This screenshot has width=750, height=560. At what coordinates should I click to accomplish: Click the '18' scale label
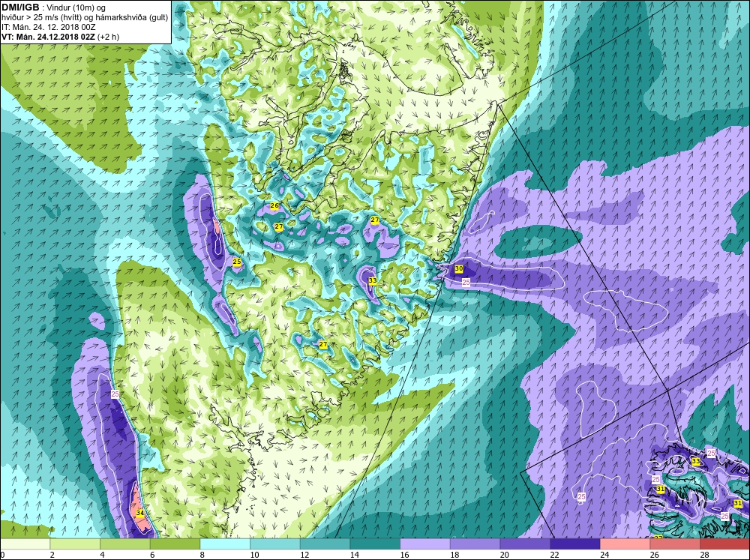(454, 555)
